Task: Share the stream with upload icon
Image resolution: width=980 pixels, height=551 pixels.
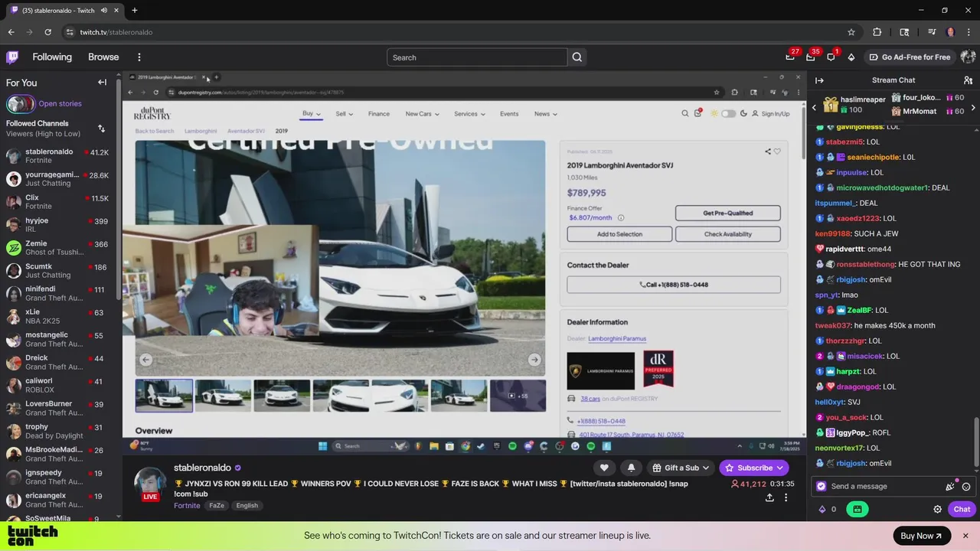Action: (769, 497)
